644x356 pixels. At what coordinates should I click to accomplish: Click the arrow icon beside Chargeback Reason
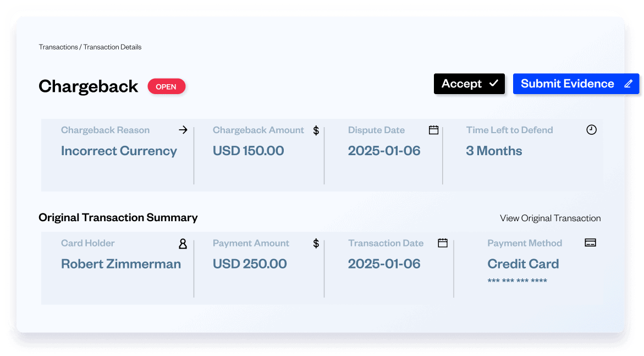click(x=183, y=130)
